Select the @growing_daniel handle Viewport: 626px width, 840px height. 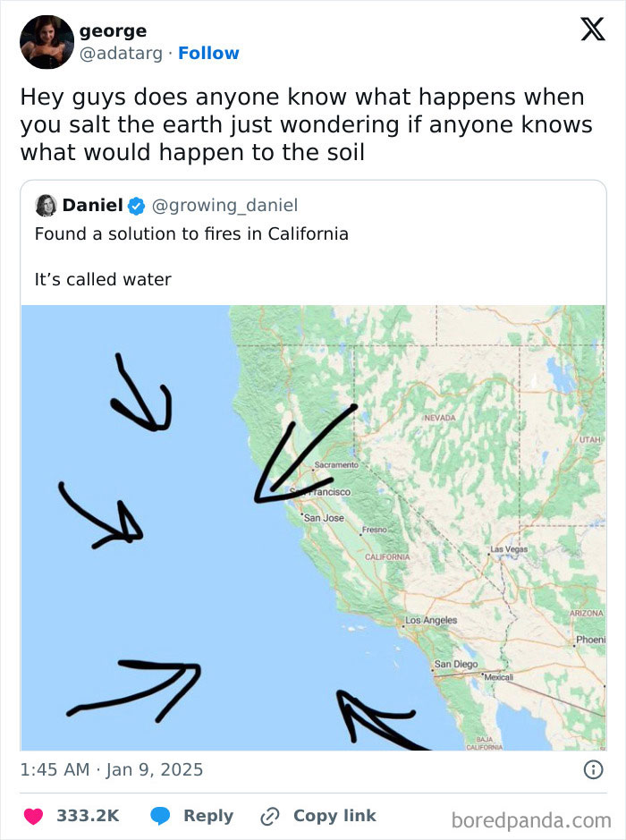point(225,204)
